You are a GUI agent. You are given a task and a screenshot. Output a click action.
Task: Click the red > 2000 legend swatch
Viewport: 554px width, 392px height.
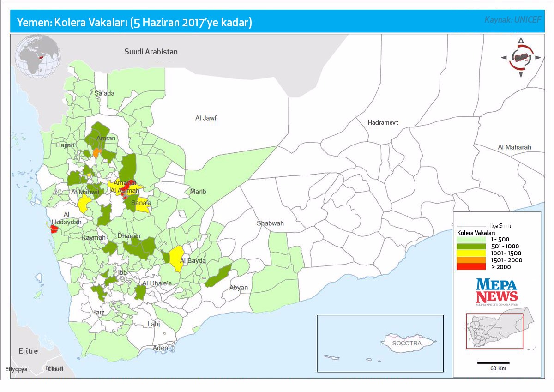(471, 266)
